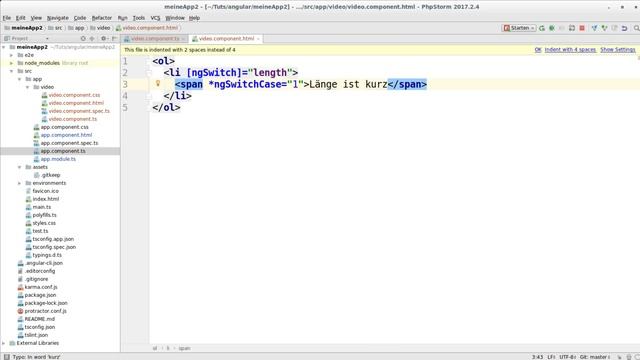The image size is (640, 360).
Task: Open the Tools menu
Action: (139, 18)
